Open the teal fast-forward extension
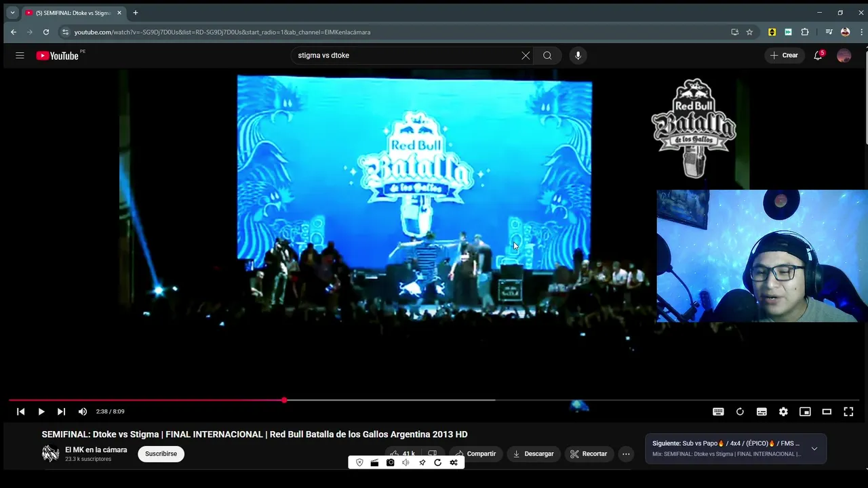868x488 pixels. pos(788,32)
